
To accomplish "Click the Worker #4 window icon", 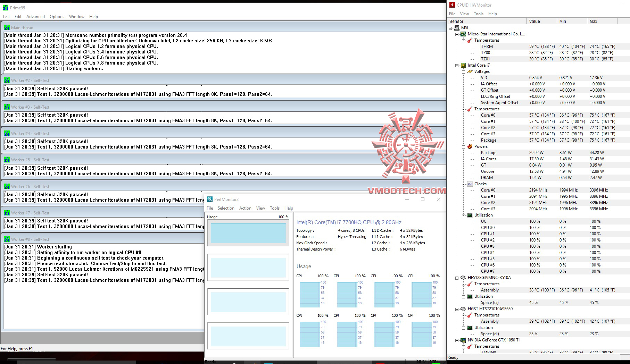I will point(7,133).
